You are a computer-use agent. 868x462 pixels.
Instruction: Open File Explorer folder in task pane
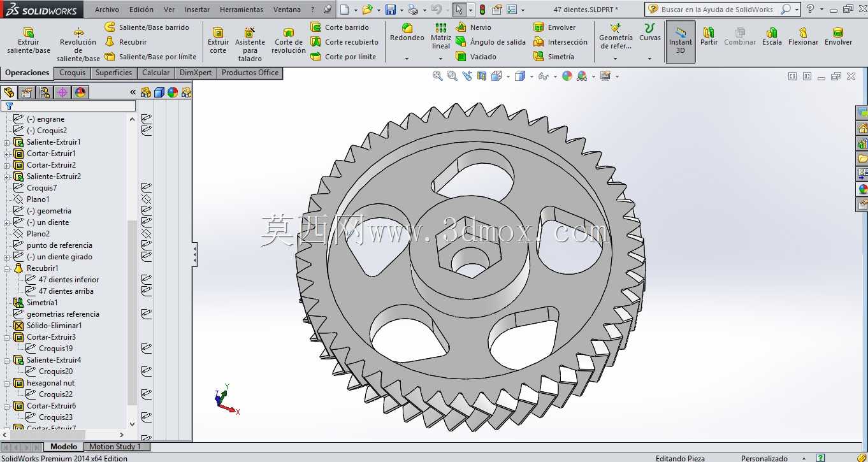[863, 159]
